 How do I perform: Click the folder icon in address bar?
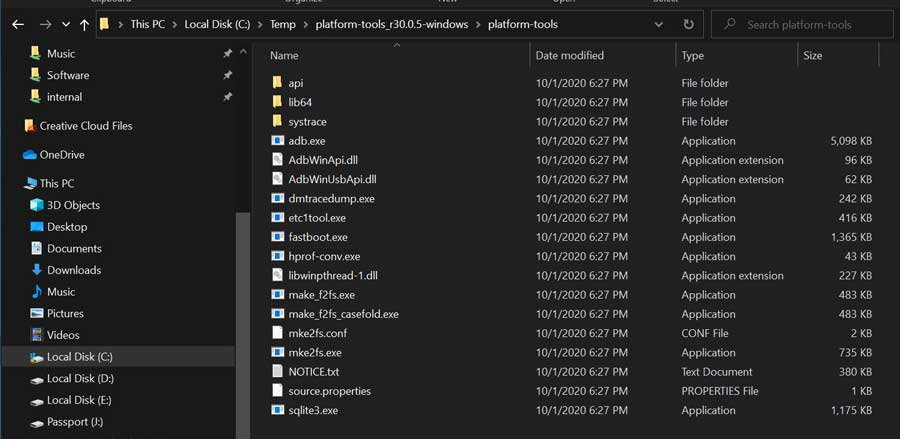tap(104, 24)
